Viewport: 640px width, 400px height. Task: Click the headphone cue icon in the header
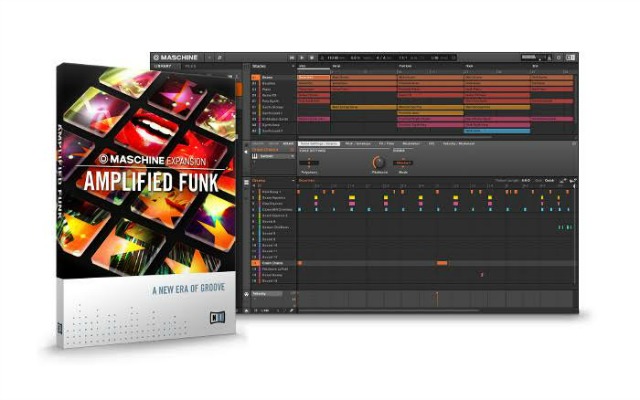(549, 58)
